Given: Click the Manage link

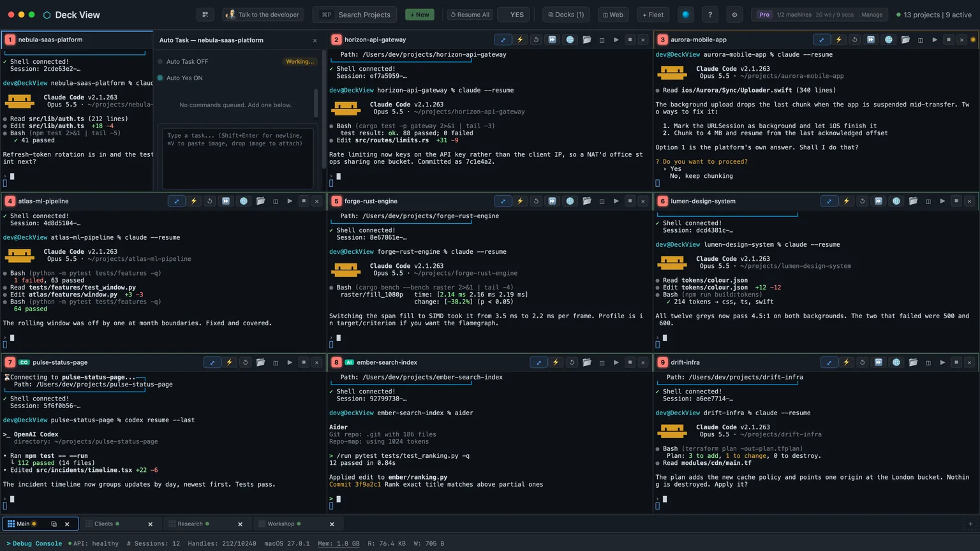Looking at the screenshot, I should [872, 15].
